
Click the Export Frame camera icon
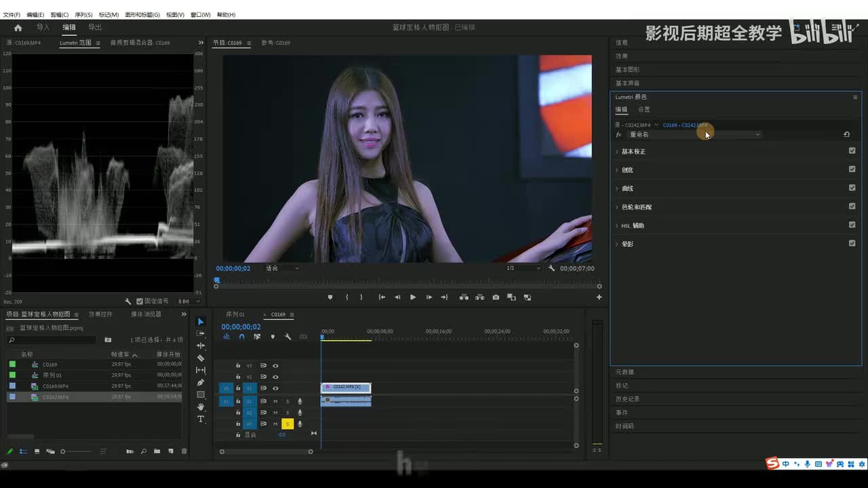coord(496,298)
